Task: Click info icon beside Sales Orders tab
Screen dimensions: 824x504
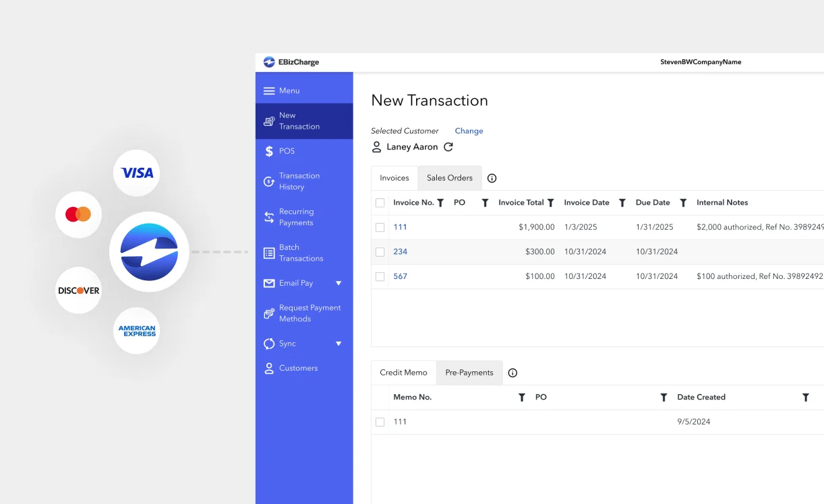Action: [x=492, y=179]
